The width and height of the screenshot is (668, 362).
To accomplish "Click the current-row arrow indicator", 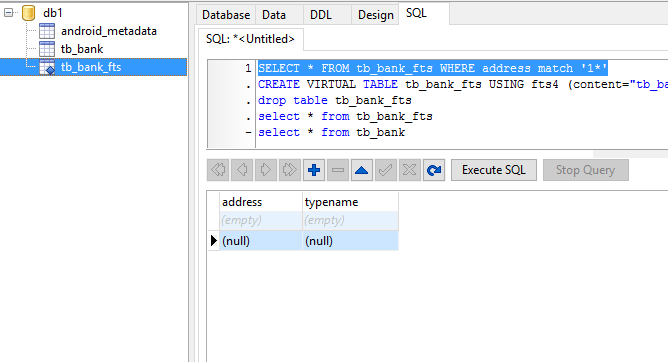I will click(213, 241).
